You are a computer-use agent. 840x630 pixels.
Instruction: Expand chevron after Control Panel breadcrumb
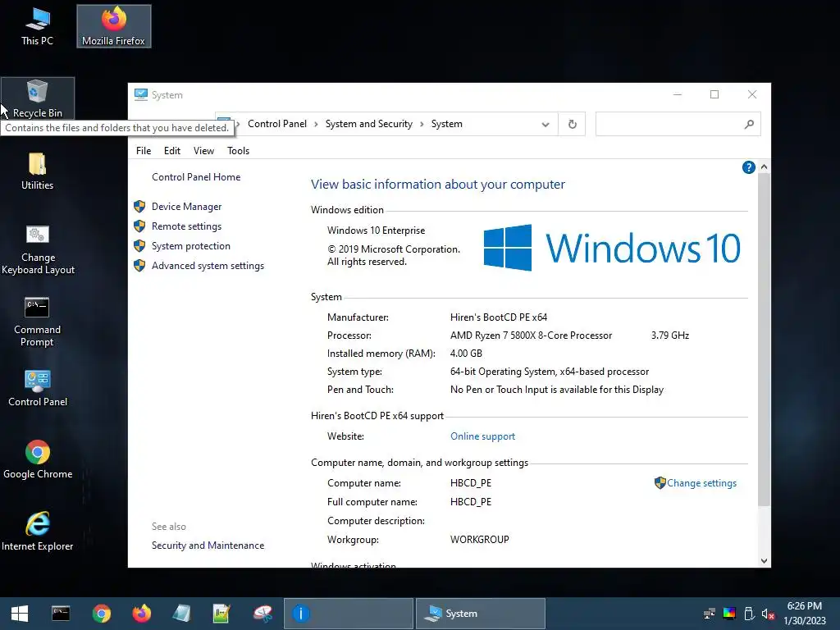pyautogui.click(x=316, y=125)
